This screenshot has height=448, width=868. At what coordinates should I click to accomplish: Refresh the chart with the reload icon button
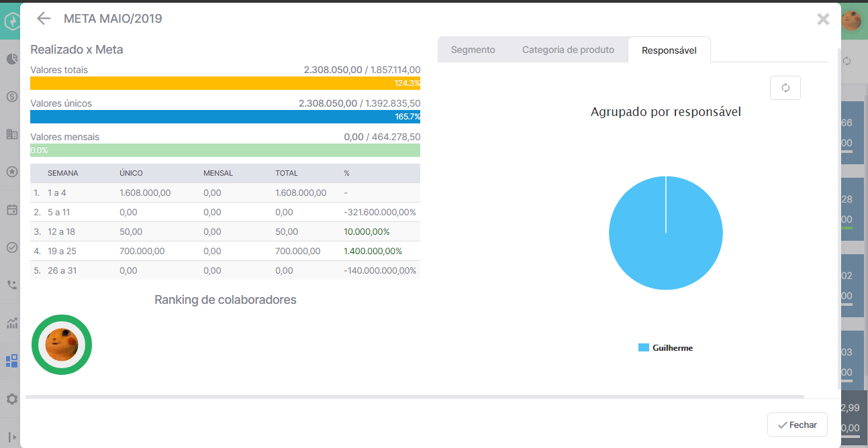pos(785,88)
